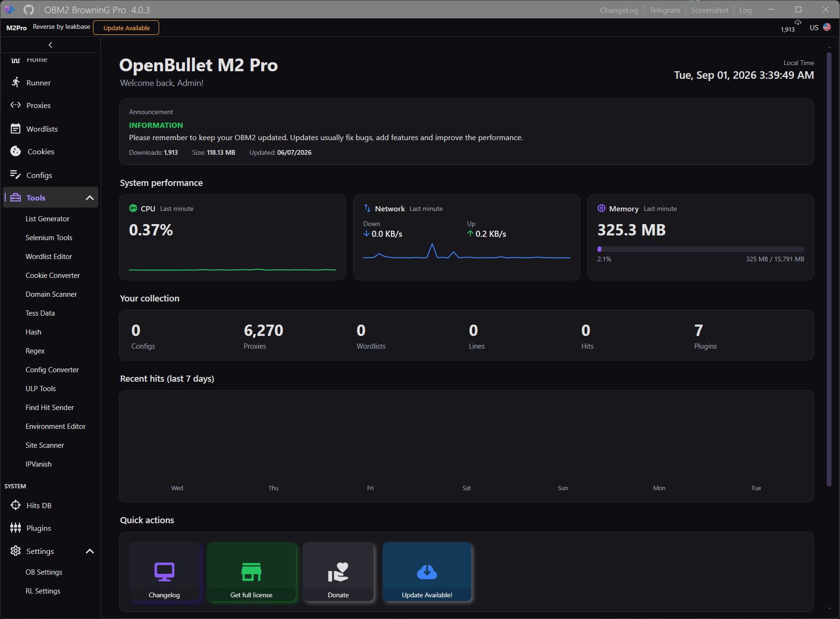840x619 pixels.
Task: Click the green CPU chip icon
Action: [133, 208]
